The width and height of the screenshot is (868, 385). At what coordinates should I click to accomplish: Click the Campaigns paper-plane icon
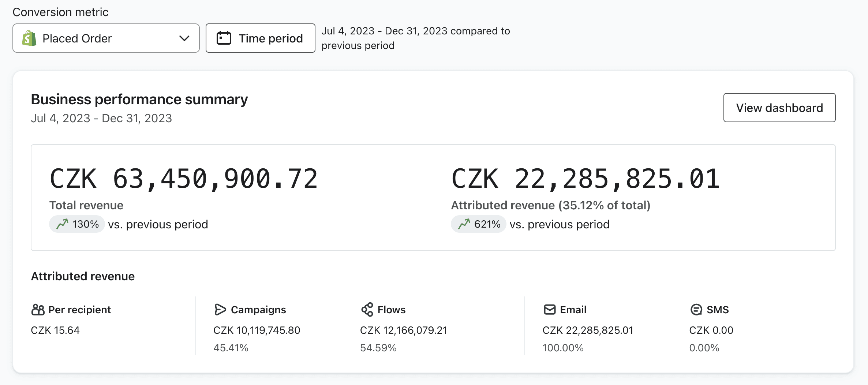coord(220,310)
